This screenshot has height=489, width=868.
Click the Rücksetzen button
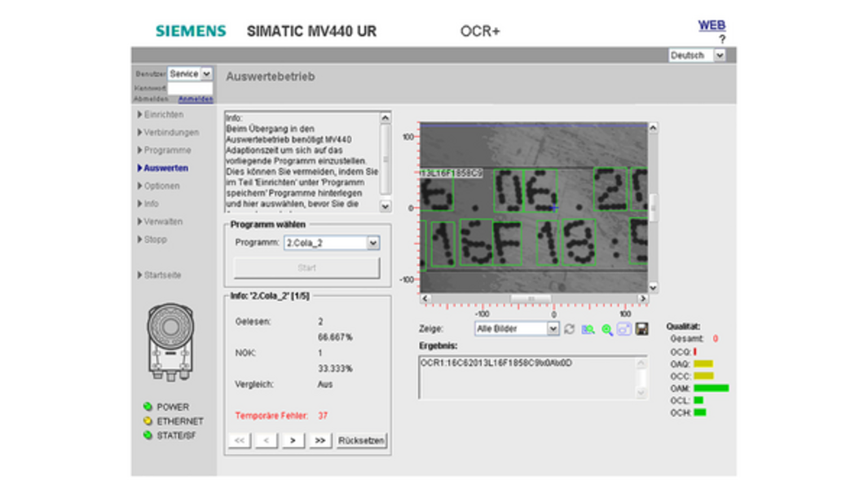point(362,440)
